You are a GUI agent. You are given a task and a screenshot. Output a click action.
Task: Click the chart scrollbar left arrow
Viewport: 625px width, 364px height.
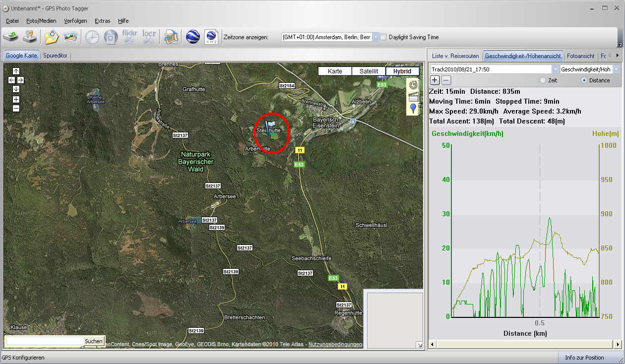tap(432, 344)
